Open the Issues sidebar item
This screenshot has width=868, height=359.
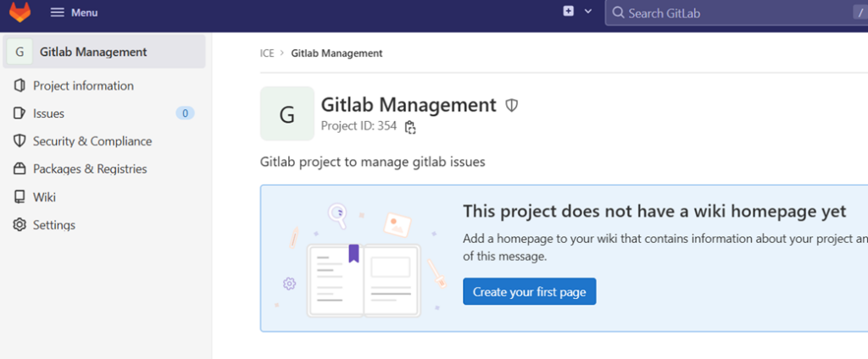(x=48, y=113)
